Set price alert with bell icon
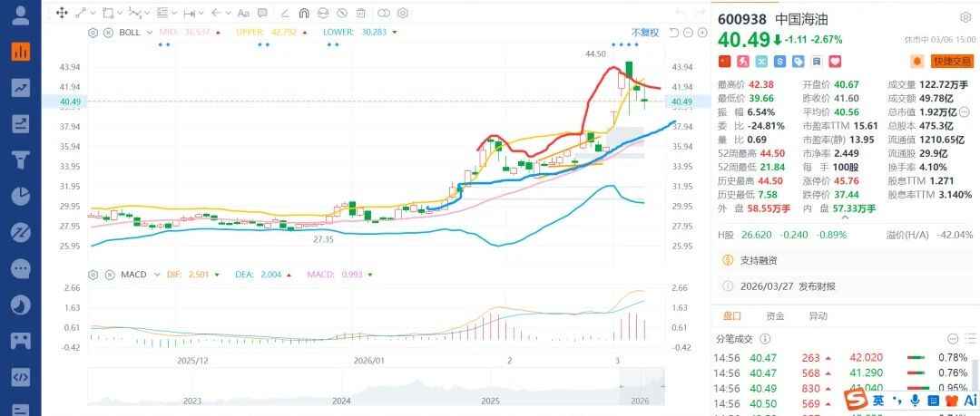This screenshot has height=416, width=980. (916, 61)
